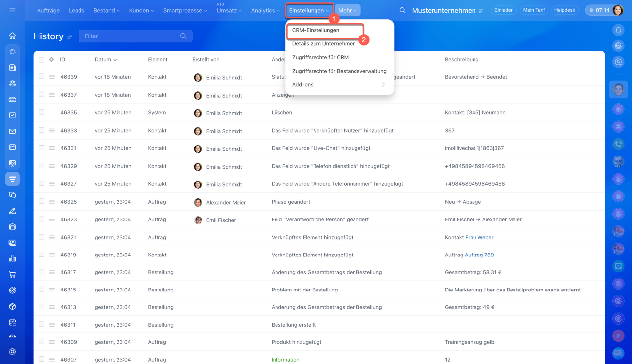Expand the Add-ons submenu

[339, 85]
